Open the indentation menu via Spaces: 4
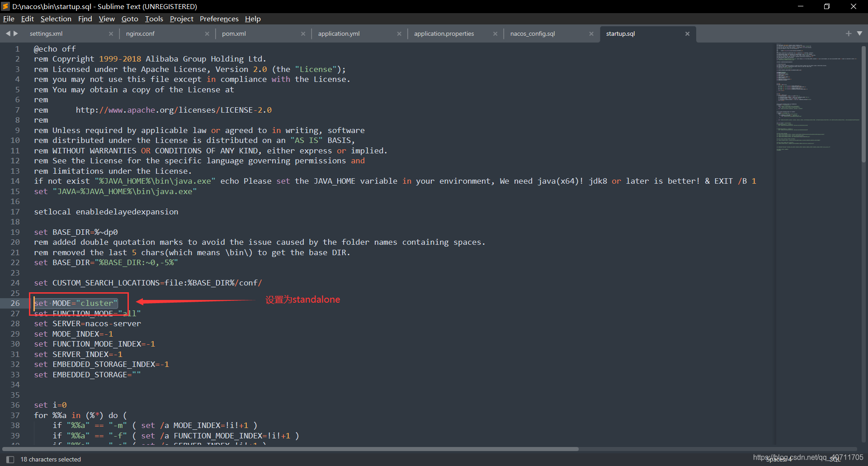The image size is (868, 466). point(778,459)
